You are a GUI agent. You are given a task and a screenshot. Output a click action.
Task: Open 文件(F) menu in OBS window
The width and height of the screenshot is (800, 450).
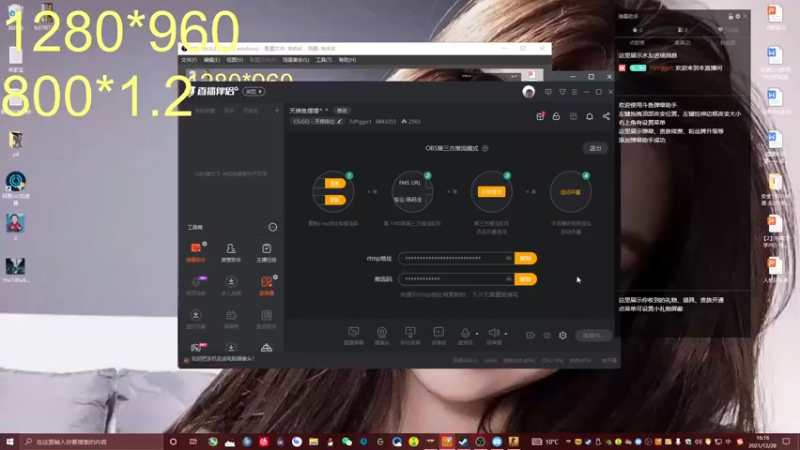[x=189, y=60]
